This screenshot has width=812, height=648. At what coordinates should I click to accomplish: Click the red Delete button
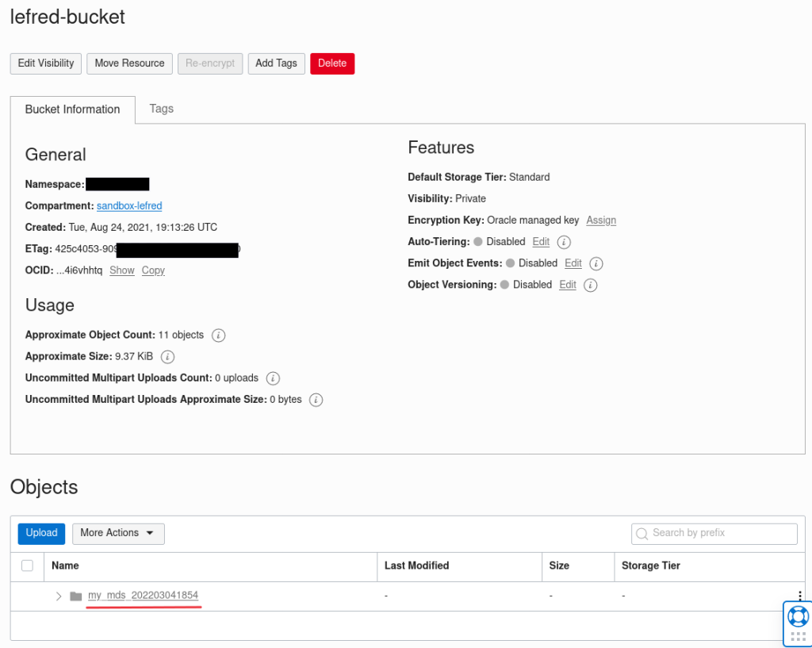pos(332,63)
